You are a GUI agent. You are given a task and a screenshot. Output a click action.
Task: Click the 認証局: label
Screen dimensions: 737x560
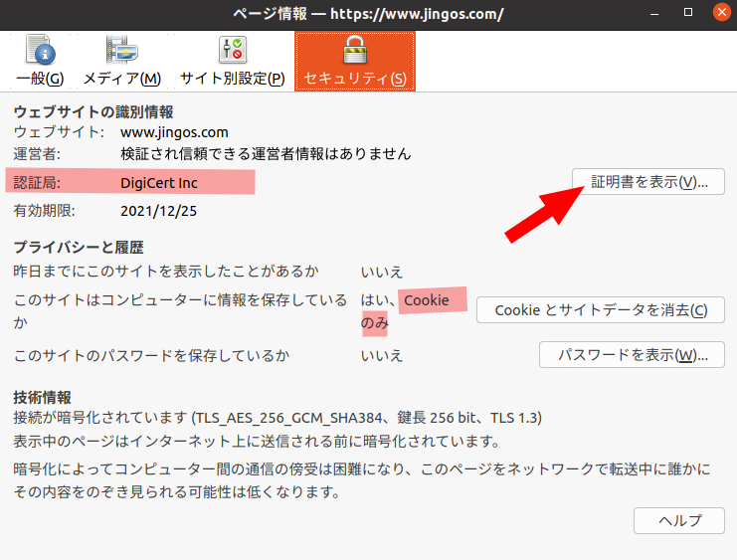click(37, 183)
